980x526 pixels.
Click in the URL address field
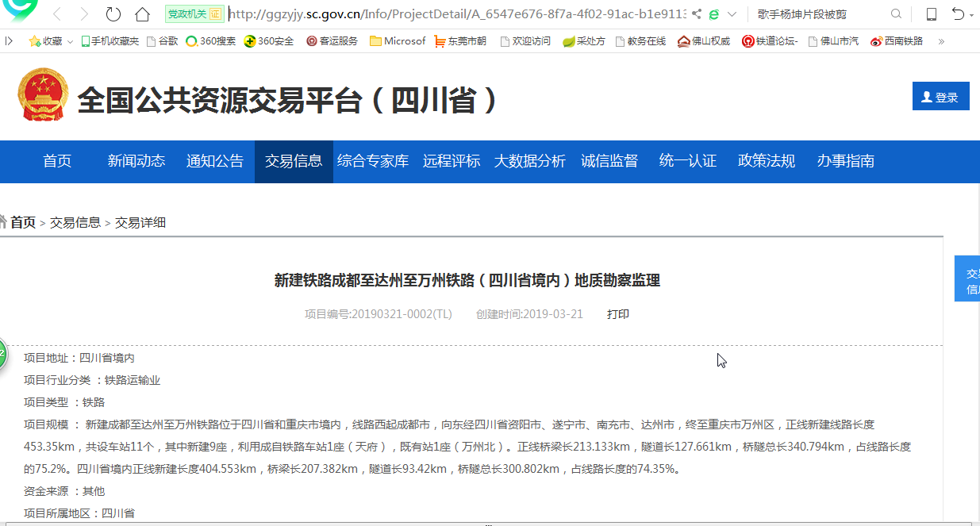coord(452,14)
